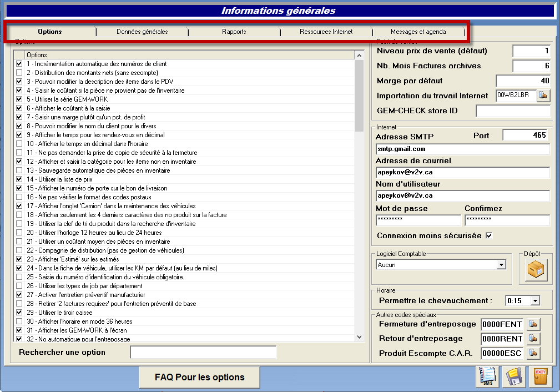This screenshot has width=560, height=392.
Task: Focus the Rechercher une option search field
Action: tap(203, 352)
